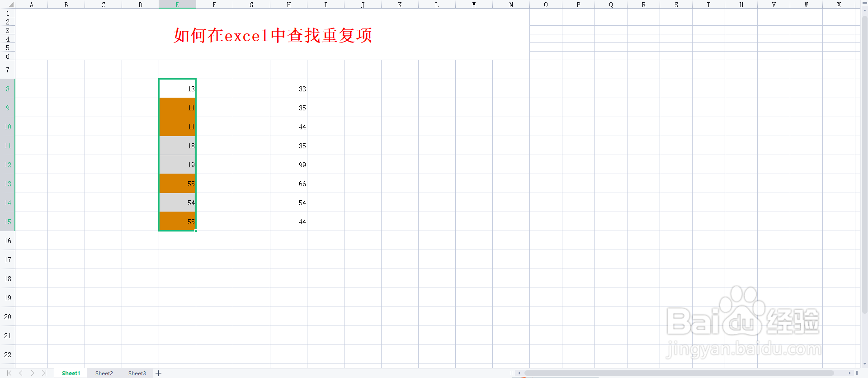
Task: Select row 8 header
Action: pyautogui.click(x=8, y=89)
